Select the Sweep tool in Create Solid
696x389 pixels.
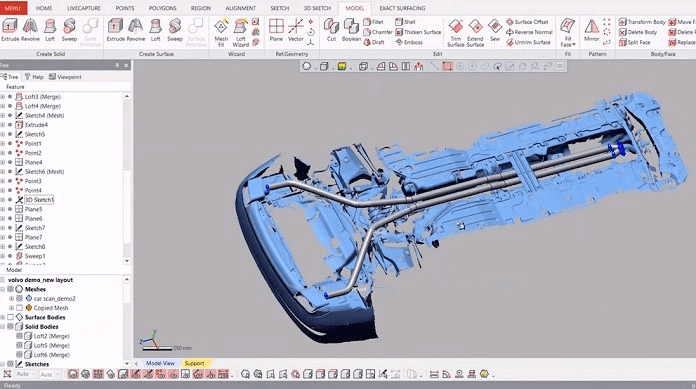(x=69, y=30)
